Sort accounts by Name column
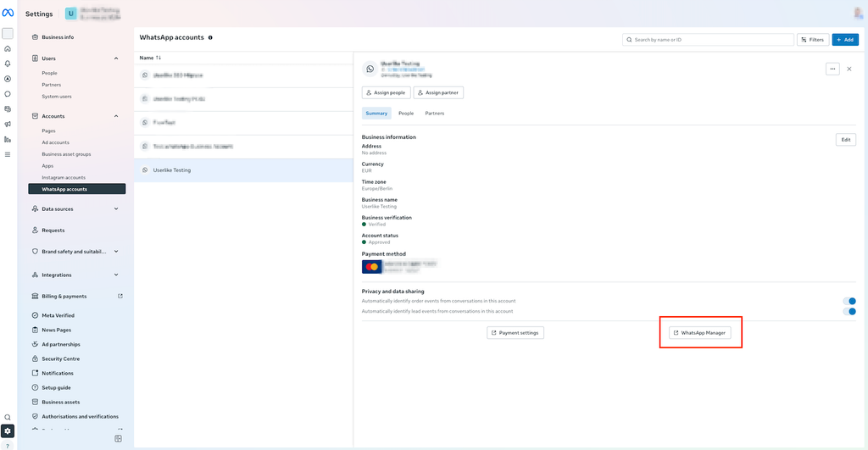 (x=150, y=58)
